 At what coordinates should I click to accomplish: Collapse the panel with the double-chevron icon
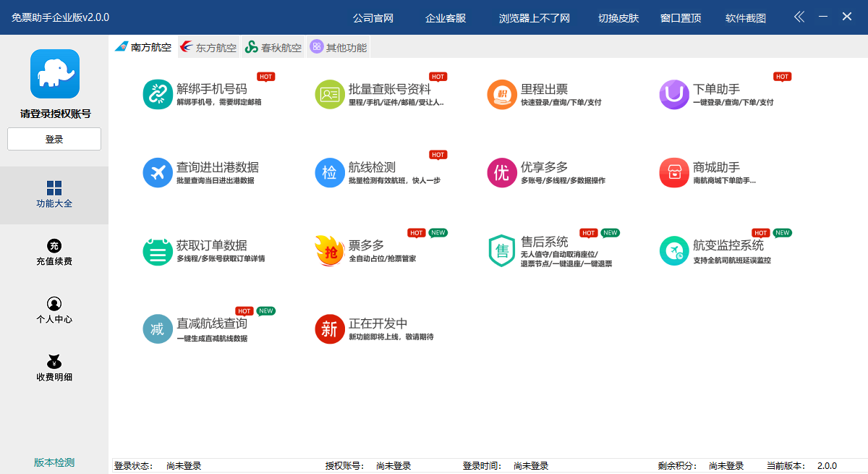799,17
